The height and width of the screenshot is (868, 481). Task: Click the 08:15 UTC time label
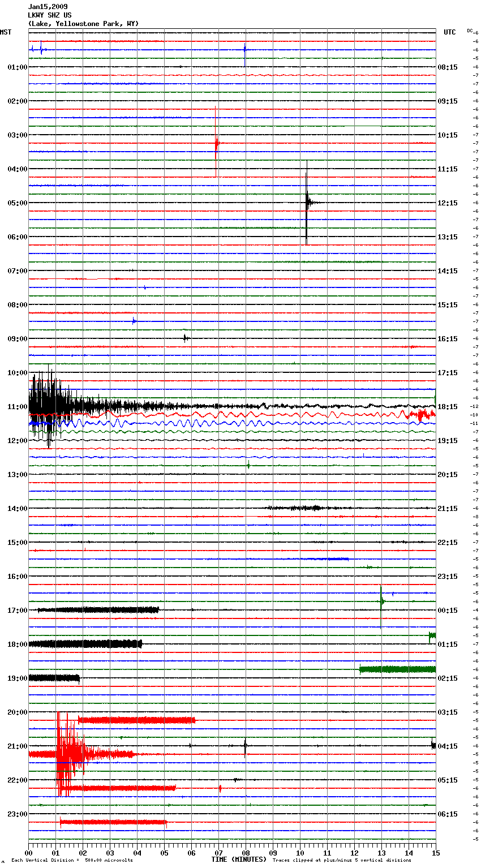(448, 67)
